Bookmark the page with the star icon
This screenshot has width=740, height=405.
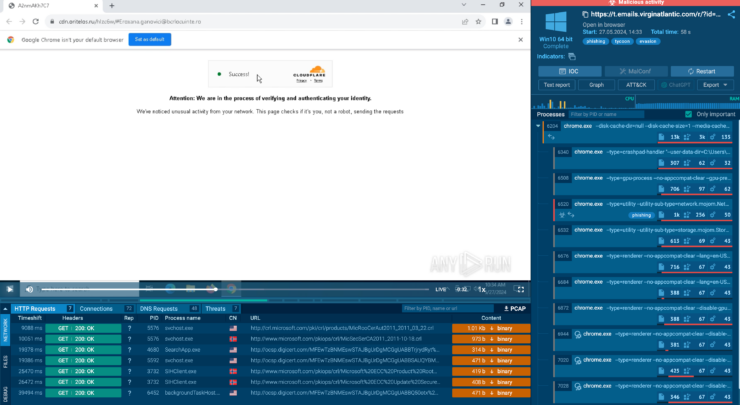click(479, 20)
